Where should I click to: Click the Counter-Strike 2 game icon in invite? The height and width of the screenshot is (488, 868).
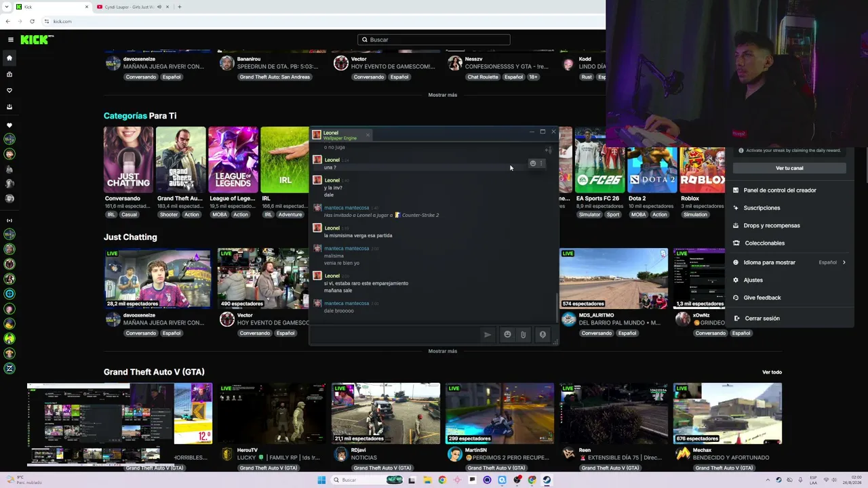click(398, 215)
